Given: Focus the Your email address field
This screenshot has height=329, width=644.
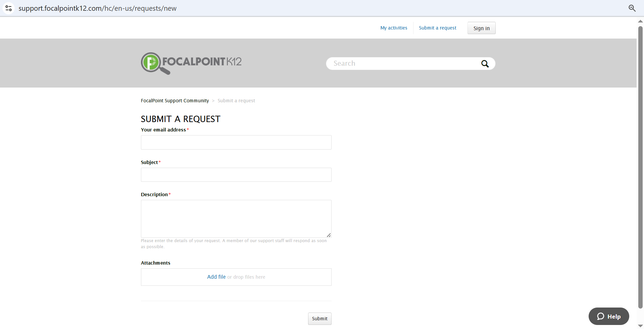Looking at the screenshot, I should pyautogui.click(x=236, y=143).
